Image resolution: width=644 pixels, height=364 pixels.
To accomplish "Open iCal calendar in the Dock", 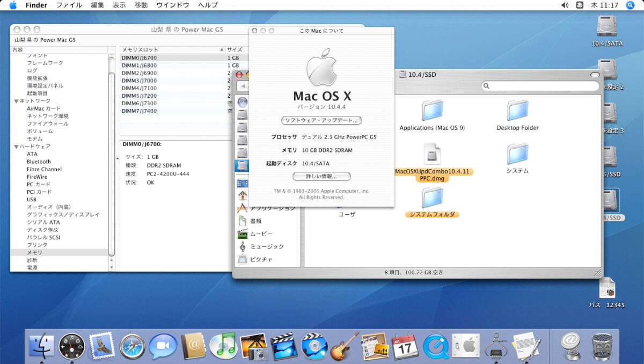I will coord(405,346).
